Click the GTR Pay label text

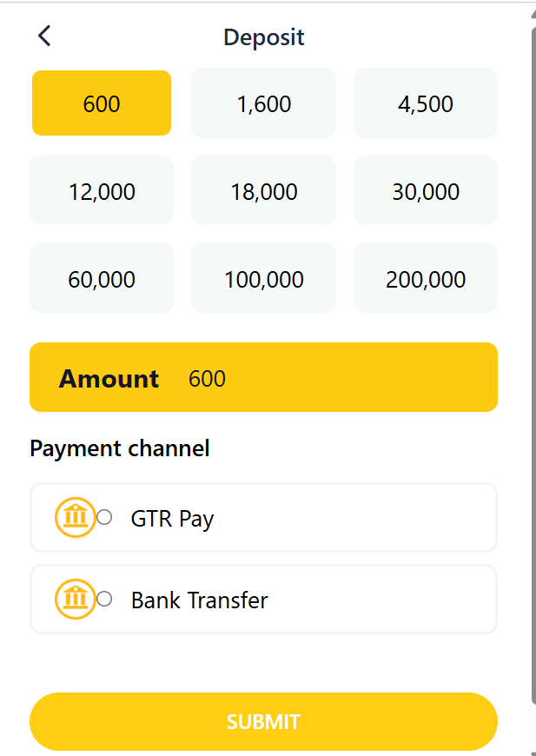click(172, 519)
